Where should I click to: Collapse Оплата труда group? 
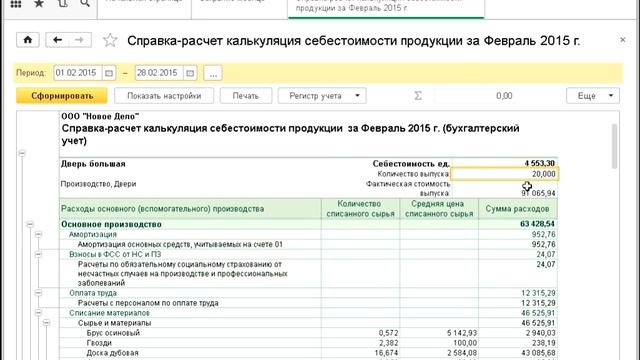point(38,293)
